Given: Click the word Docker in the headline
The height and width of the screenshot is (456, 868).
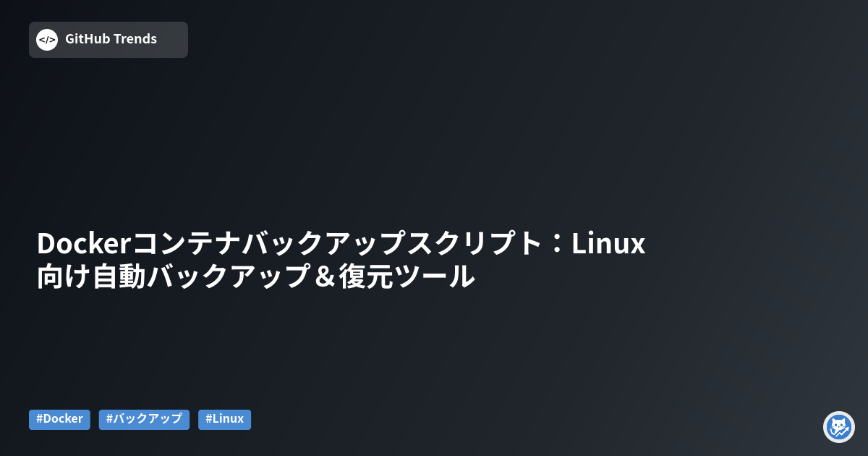Looking at the screenshot, I should [x=82, y=244].
